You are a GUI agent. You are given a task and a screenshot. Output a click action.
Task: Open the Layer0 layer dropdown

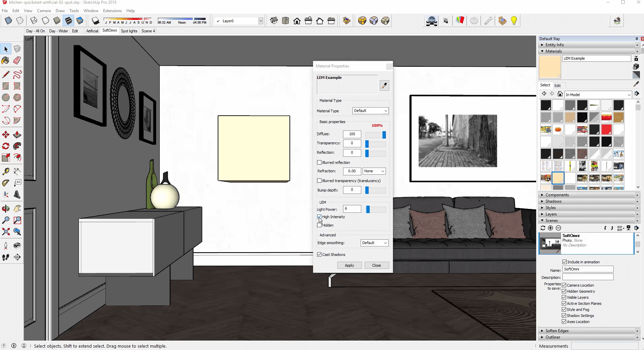(x=261, y=21)
